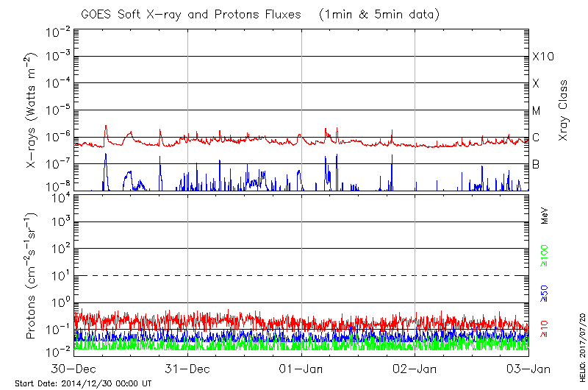Select the 02-Jan x-axis tick label
The image size is (588, 390).
coord(415,369)
